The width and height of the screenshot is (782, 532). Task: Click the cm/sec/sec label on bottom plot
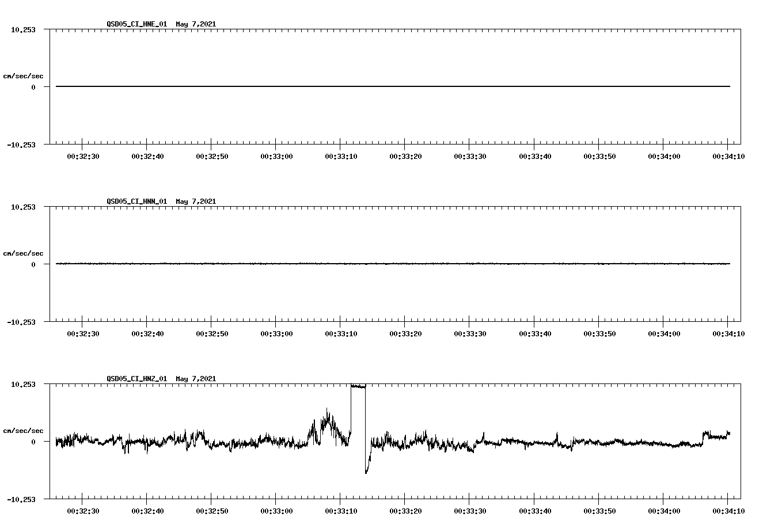23,430
